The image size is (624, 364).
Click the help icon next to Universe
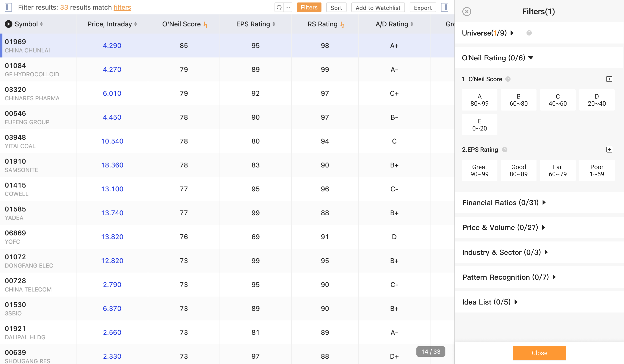[529, 33]
